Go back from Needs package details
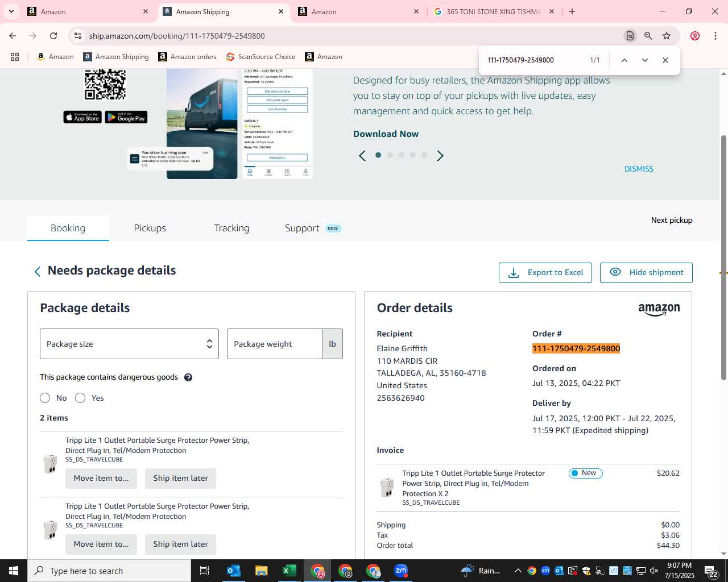This screenshot has height=582, width=728. click(38, 272)
